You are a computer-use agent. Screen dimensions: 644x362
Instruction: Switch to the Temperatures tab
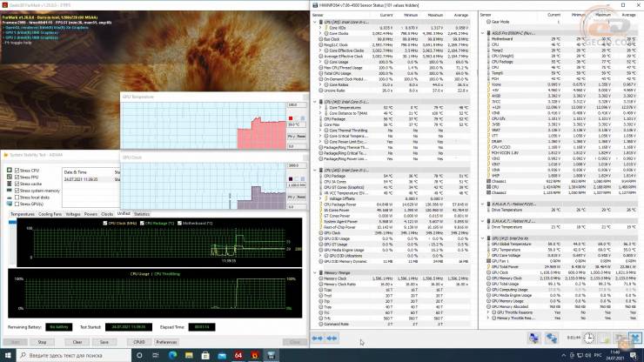(22, 214)
